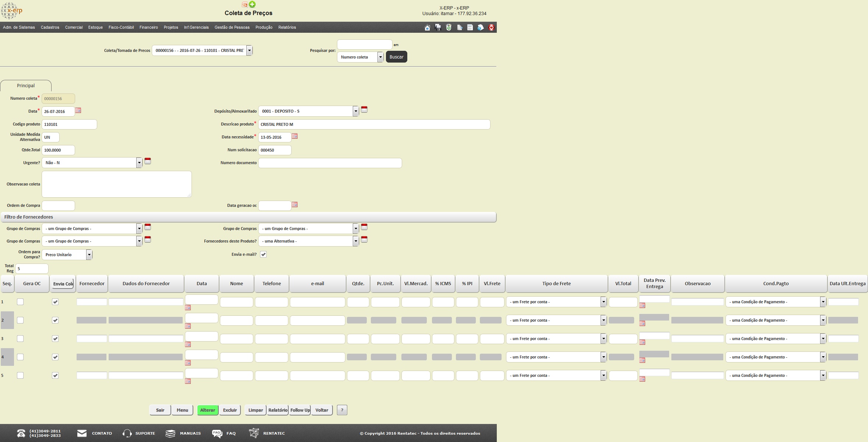Click the telephone icon in footer

click(x=21, y=434)
